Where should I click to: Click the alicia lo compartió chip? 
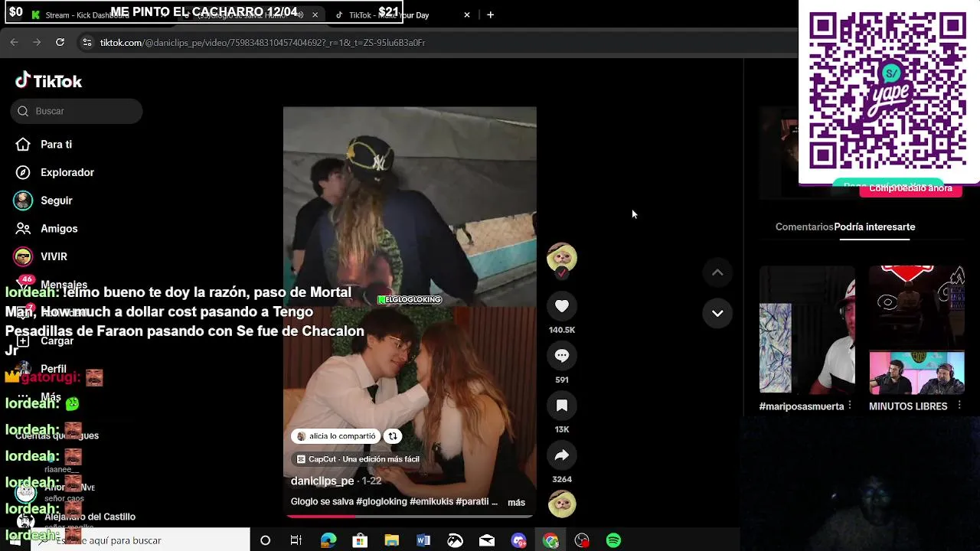335,436
